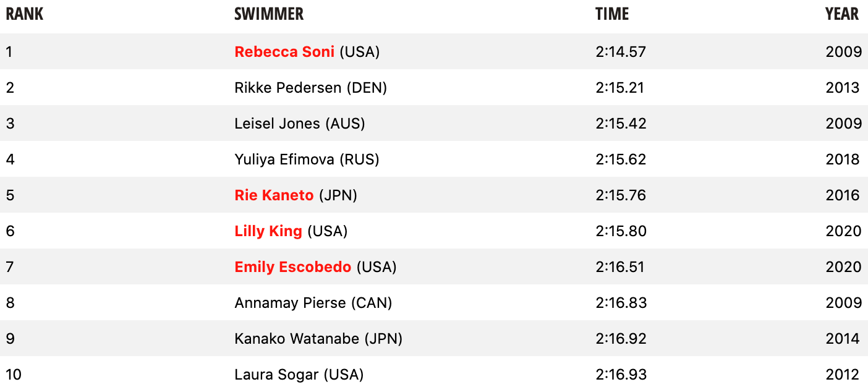
Task: Click Yuliya Efimova (RUS) entry
Action: tap(307, 159)
